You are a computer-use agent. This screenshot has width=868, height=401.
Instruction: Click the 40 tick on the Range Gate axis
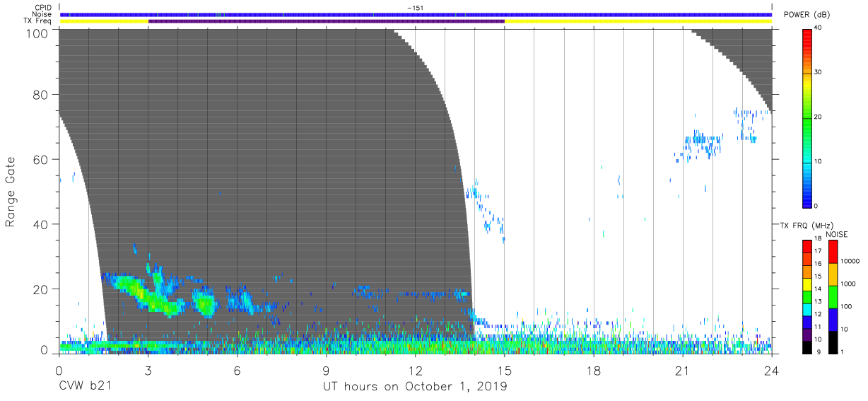pos(40,224)
